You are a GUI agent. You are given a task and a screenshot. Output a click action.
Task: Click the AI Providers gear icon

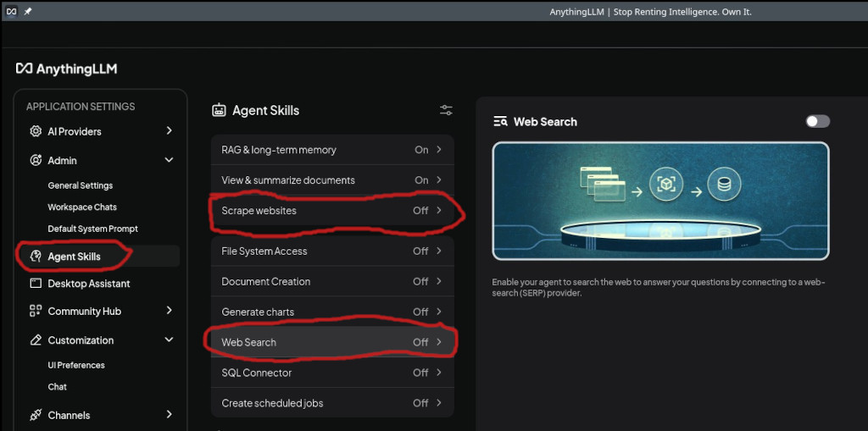pos(36,131)
